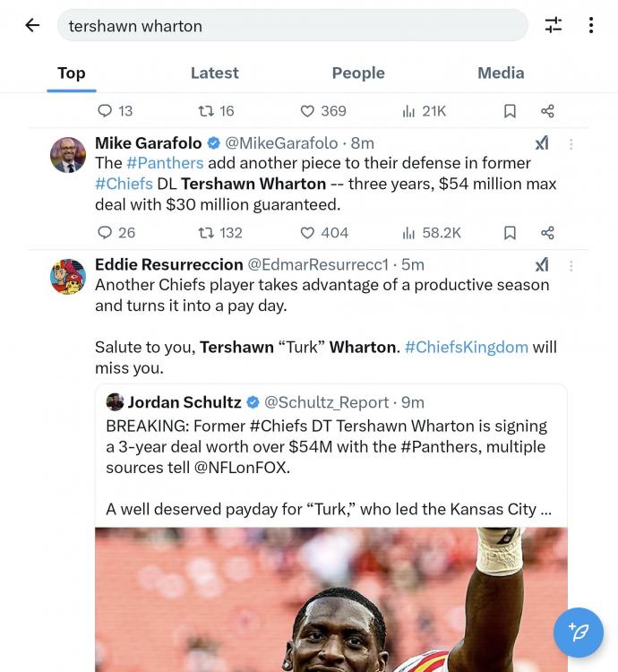
Task: Open Grok icon on Mike Garafolo's post
Action: [542, 143]
